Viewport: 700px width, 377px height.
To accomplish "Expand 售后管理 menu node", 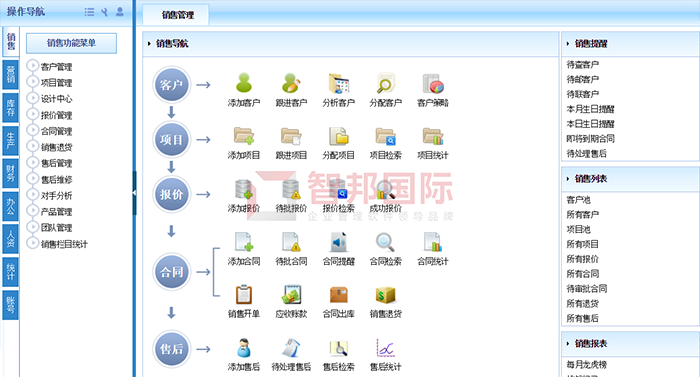I will (33, 163).
